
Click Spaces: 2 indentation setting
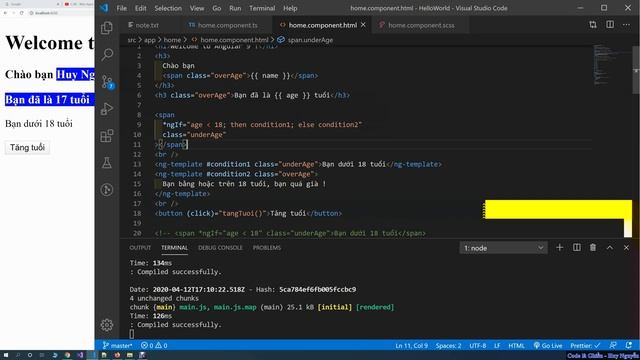tap(448, 345)
